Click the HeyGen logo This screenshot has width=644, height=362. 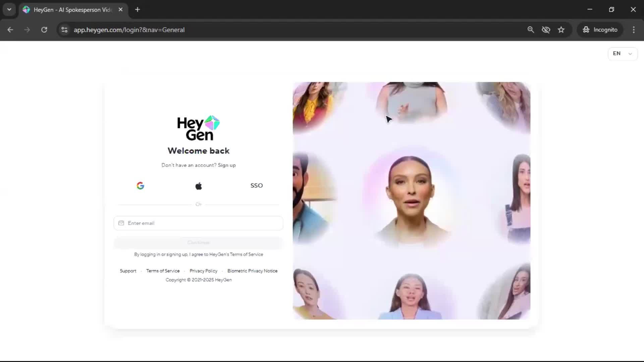point(199,128)
